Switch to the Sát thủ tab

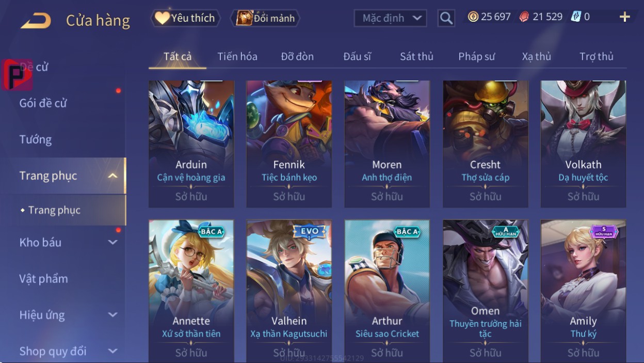416,56
